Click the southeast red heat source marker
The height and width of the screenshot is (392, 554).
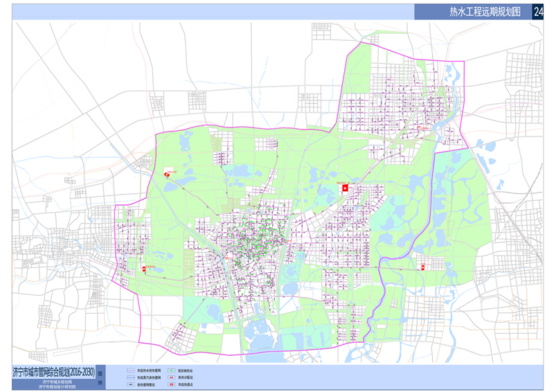point(422,267)
